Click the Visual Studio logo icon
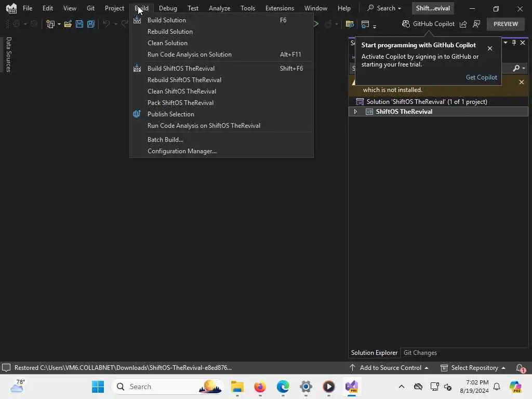 [x=11, y=8]
